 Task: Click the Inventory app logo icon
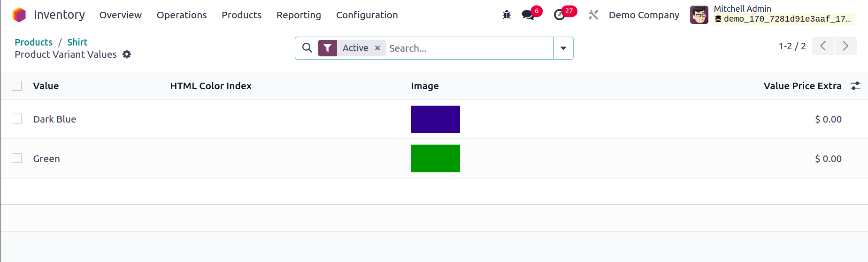click(x=19, y=15)
